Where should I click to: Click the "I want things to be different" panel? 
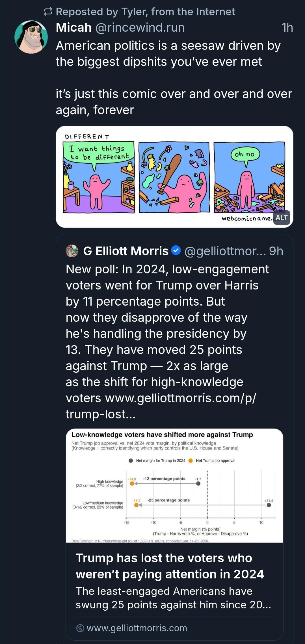point(99,177)
